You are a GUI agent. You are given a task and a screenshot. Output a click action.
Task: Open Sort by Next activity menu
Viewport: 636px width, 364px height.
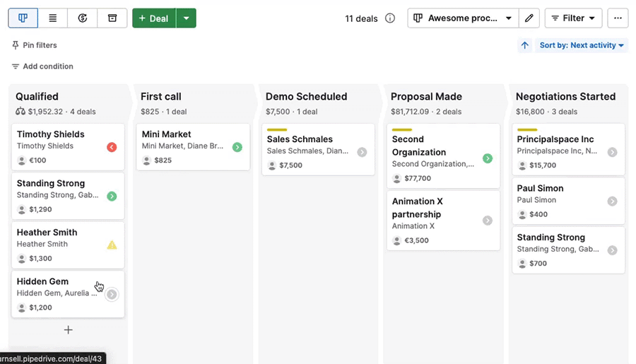(x=582, y=45)
